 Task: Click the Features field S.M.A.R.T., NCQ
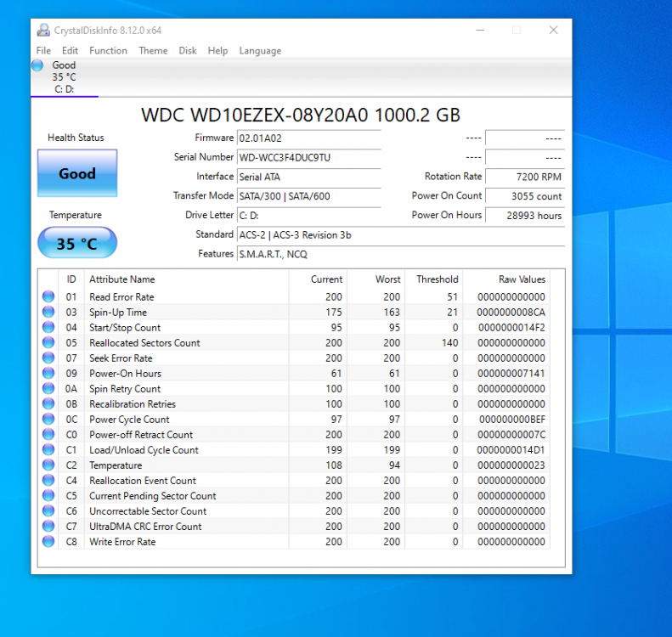pyautogui.click(x=401, y=254)
